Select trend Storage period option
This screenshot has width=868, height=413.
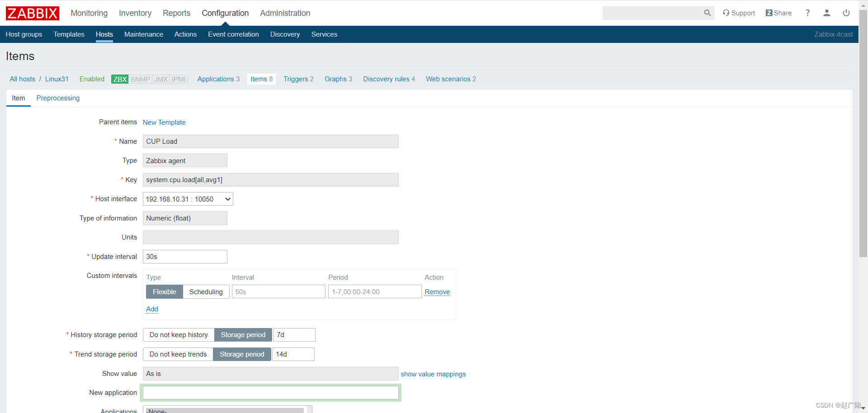pos(242,354)
